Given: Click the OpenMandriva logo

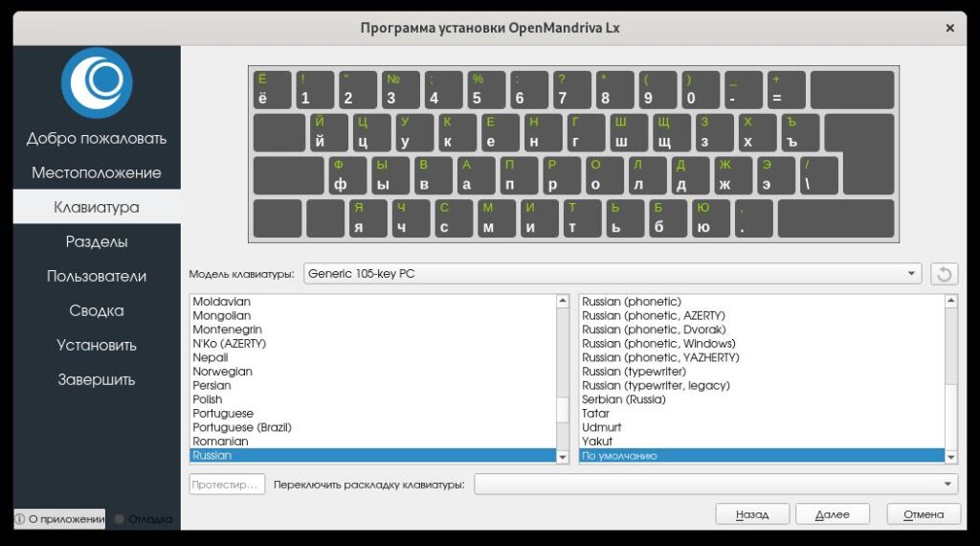Looking at the screenshot, I should 97,82.
